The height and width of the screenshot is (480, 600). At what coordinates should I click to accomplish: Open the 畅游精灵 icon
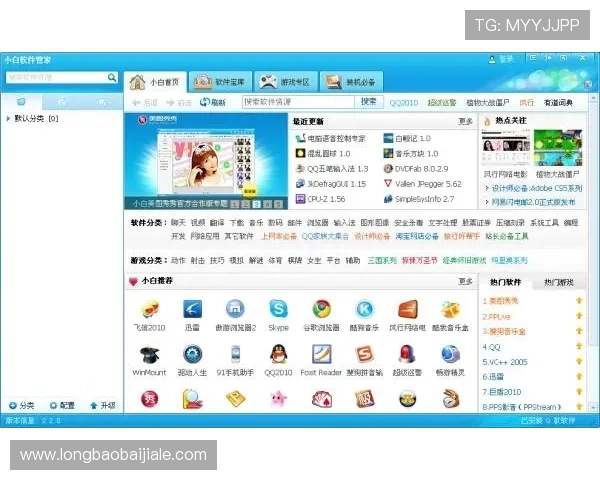coord(450,354)
